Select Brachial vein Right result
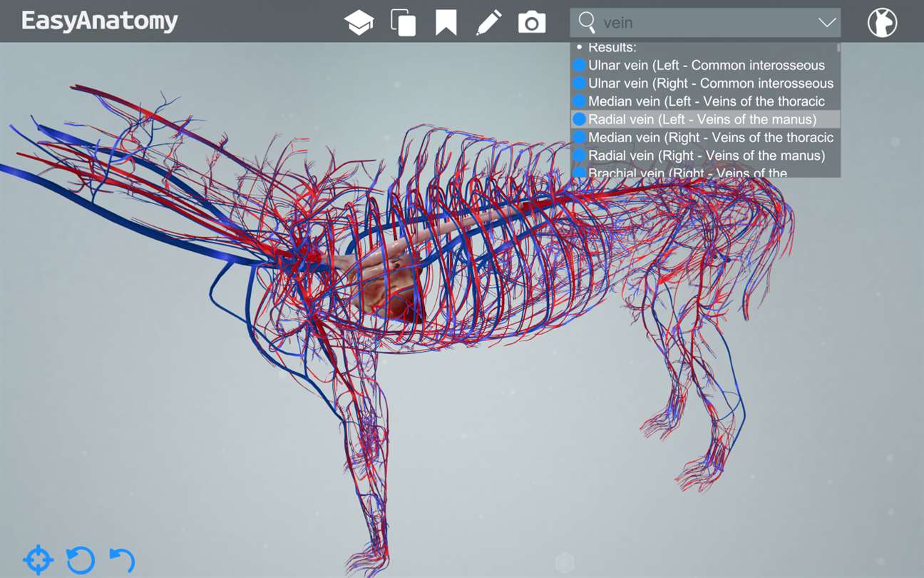924x578 pixels. (705, 171)
